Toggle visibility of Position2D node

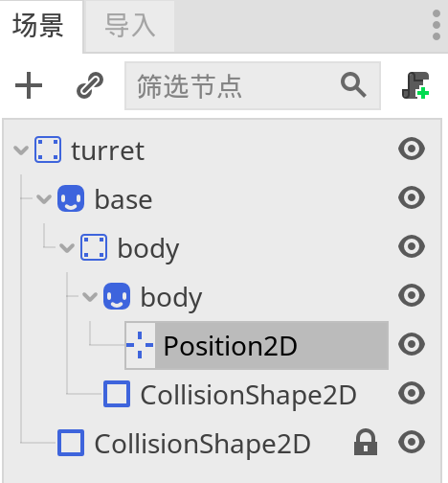(412, 344)
